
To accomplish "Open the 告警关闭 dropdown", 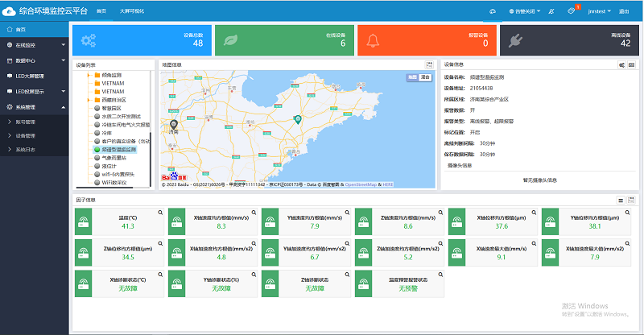I will coord(522,11).
